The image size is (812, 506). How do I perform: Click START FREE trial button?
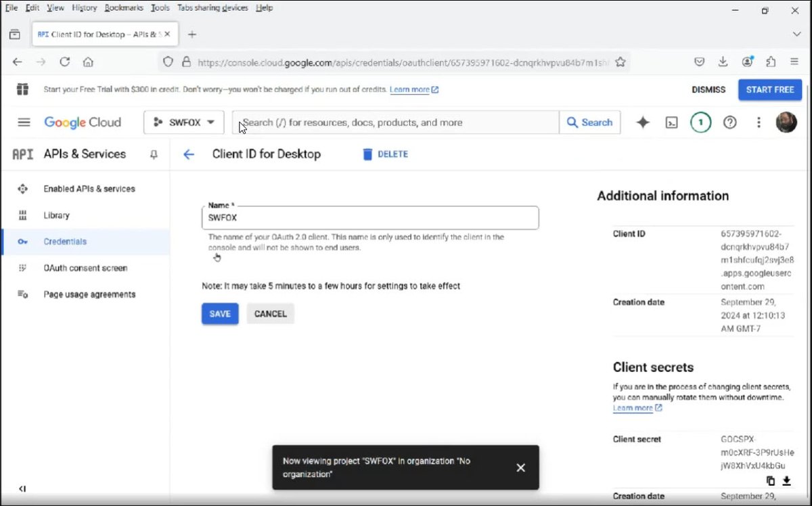[x=770, y=89]
